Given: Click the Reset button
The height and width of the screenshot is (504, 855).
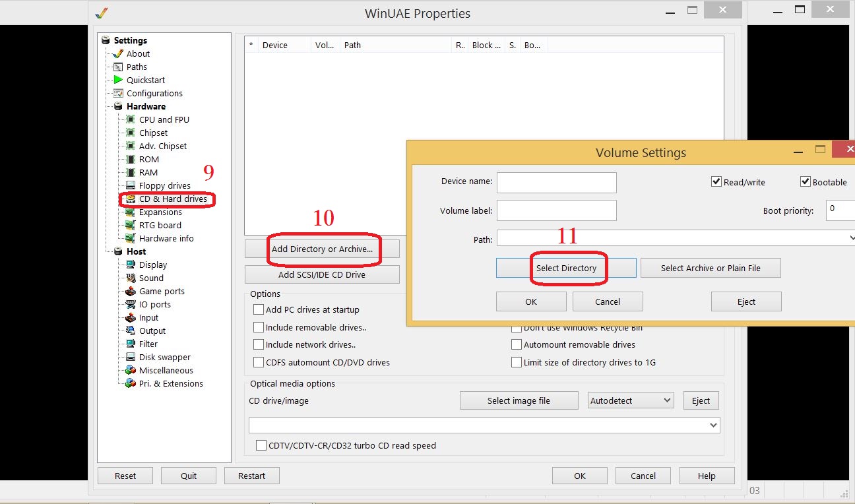Looking at the screenshot, I should pos(125,476).
